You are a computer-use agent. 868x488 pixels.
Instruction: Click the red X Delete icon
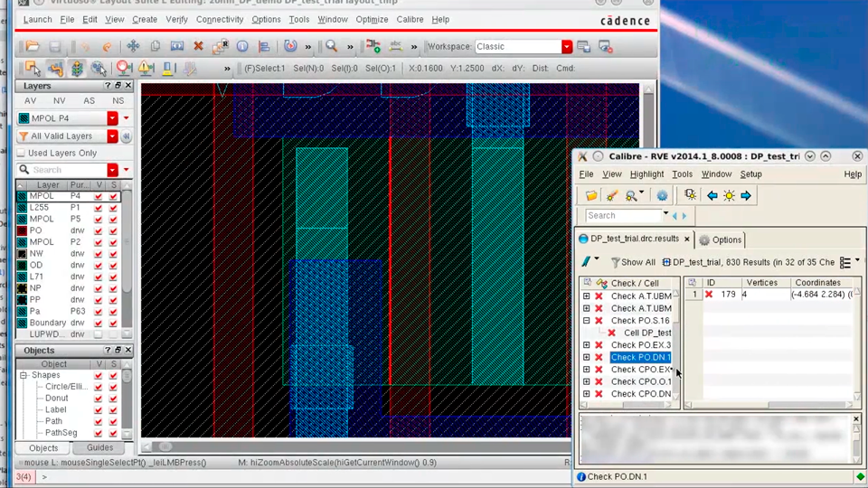(x=198, y=46)
